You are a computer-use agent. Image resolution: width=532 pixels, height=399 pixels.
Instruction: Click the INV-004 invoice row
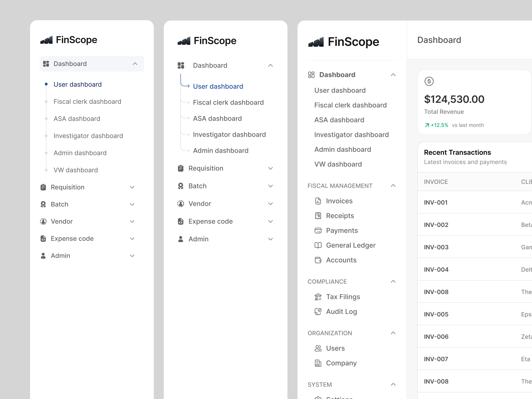coord(475,269)
